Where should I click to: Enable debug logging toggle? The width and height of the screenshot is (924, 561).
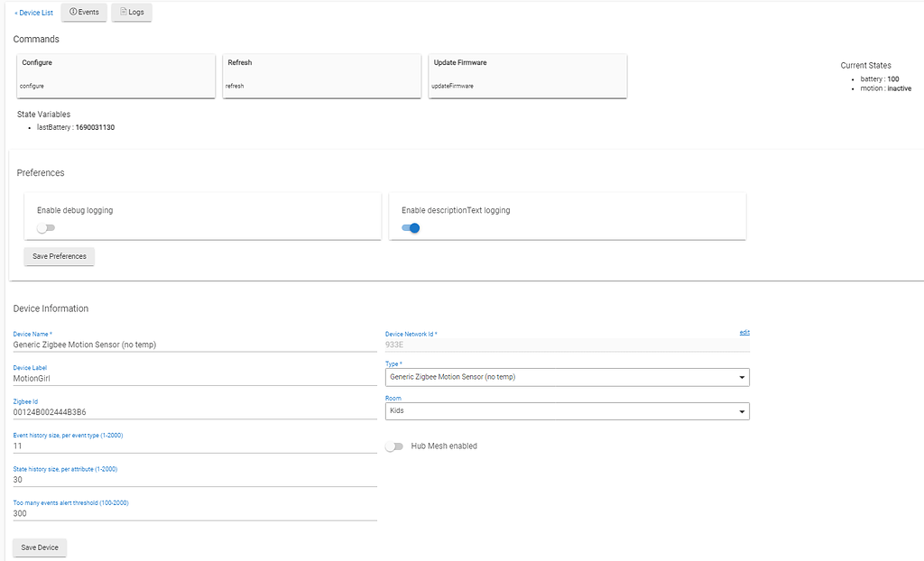click(46, 228)
